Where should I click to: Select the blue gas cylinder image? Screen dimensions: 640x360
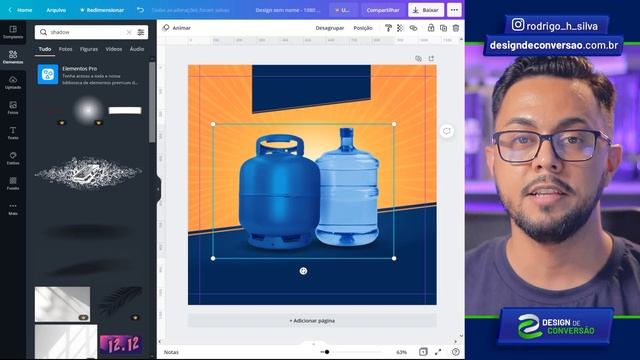coord(279,192)
